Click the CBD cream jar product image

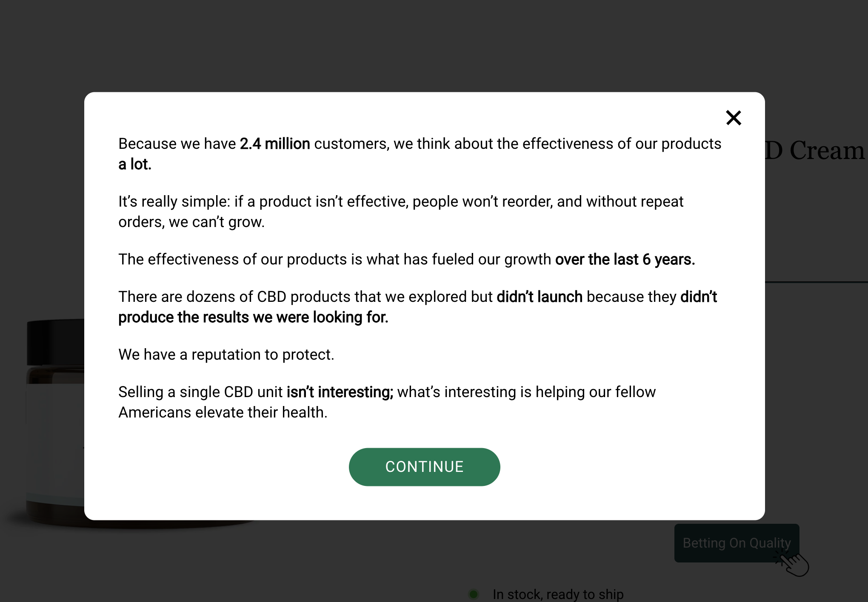click(51, 425)
